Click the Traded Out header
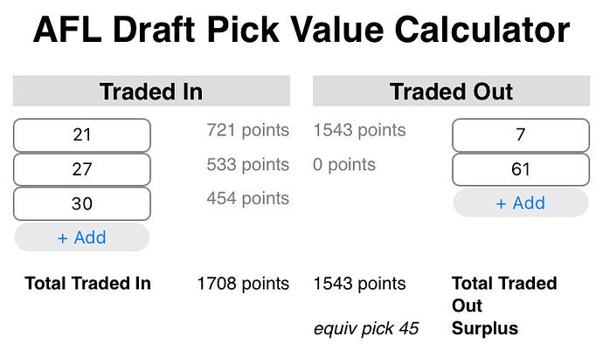This screenshot has width=603, height=364. (451, 92)
